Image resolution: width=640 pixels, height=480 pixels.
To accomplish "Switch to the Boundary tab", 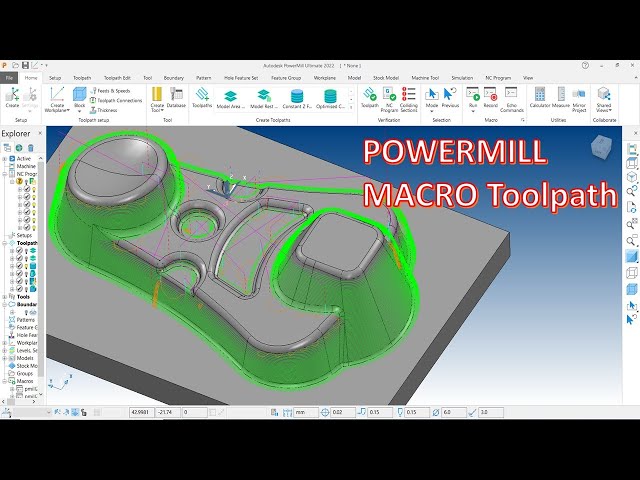I will click(174, 78).
